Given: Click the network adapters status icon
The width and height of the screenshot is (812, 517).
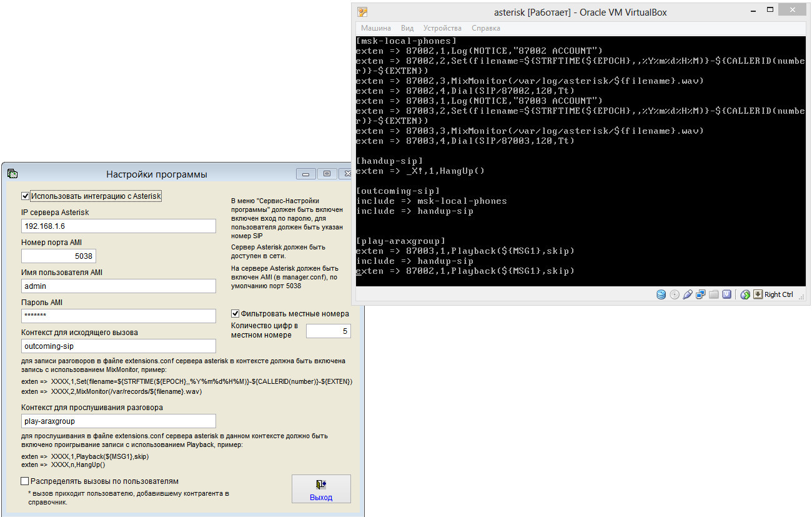Looking at the screenshot, I should click(x=701, y=294).
